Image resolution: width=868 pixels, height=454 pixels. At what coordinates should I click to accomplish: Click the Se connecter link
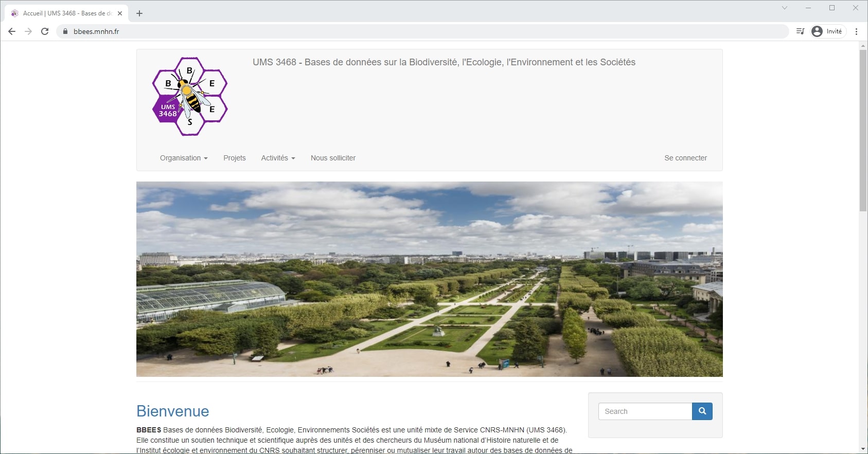685,158
